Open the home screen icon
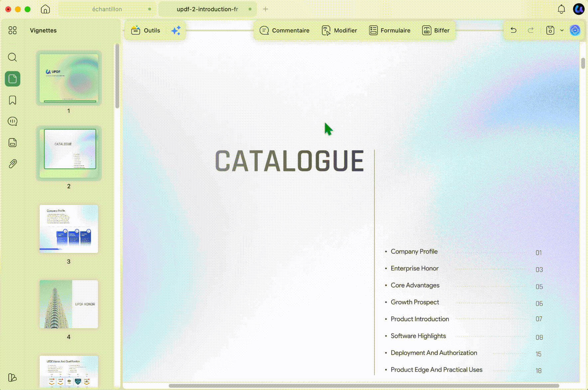The height and width of the screenshot is (390, 588). [45, 9]
